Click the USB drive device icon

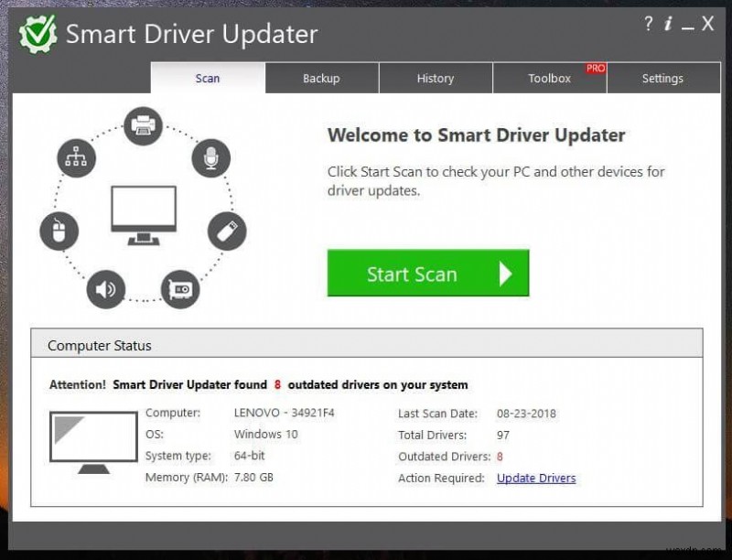coord(227,231)
